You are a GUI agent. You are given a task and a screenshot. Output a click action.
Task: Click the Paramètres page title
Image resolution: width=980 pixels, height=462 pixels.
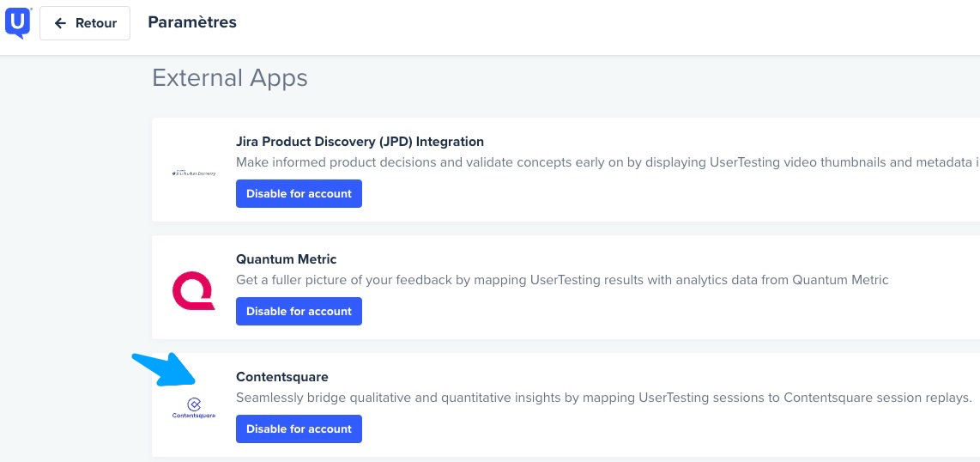click(x=192, y=21)
